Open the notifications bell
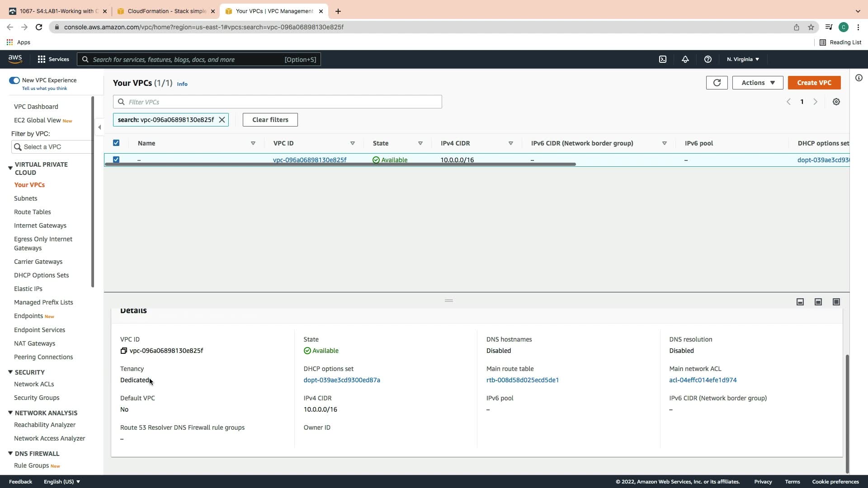Screen dimensions: 868x488 [x=685, y=59]
